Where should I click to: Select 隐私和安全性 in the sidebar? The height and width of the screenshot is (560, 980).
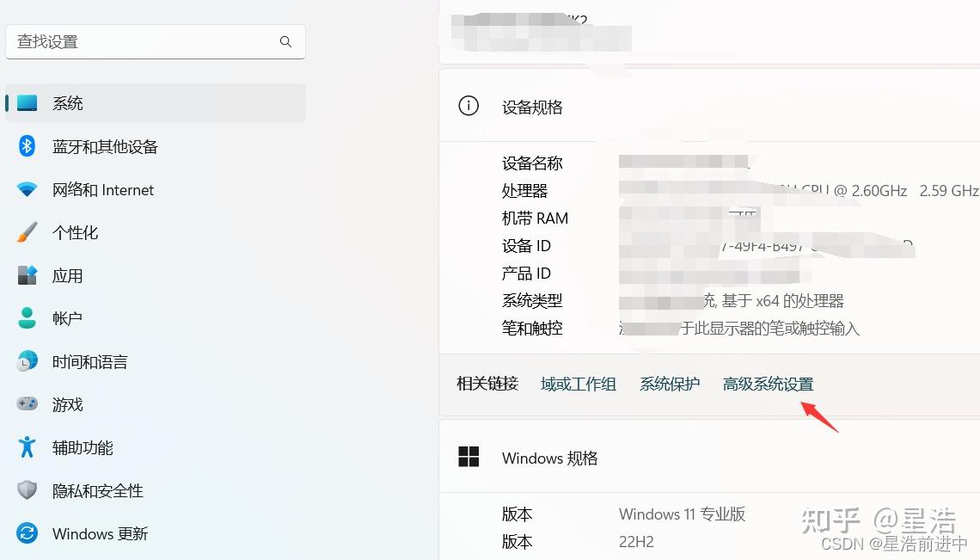(x=156, y=490)
